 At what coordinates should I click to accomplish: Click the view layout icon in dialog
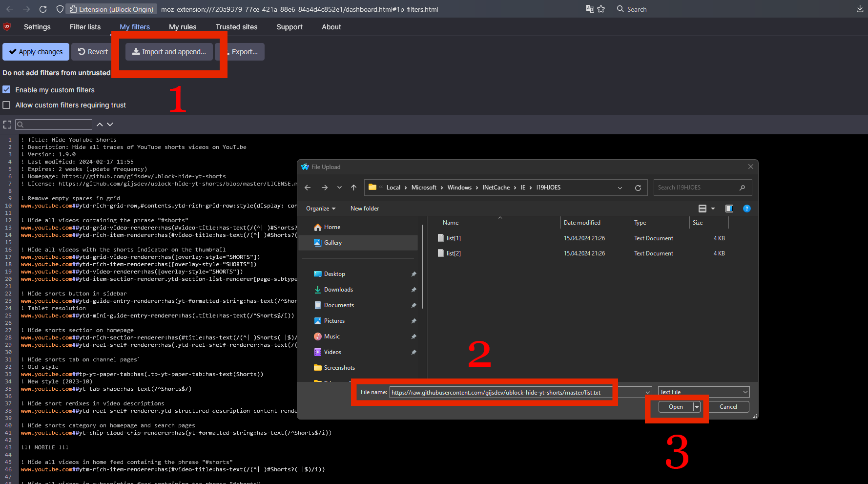pyautogui.click(x=703, y=209)
